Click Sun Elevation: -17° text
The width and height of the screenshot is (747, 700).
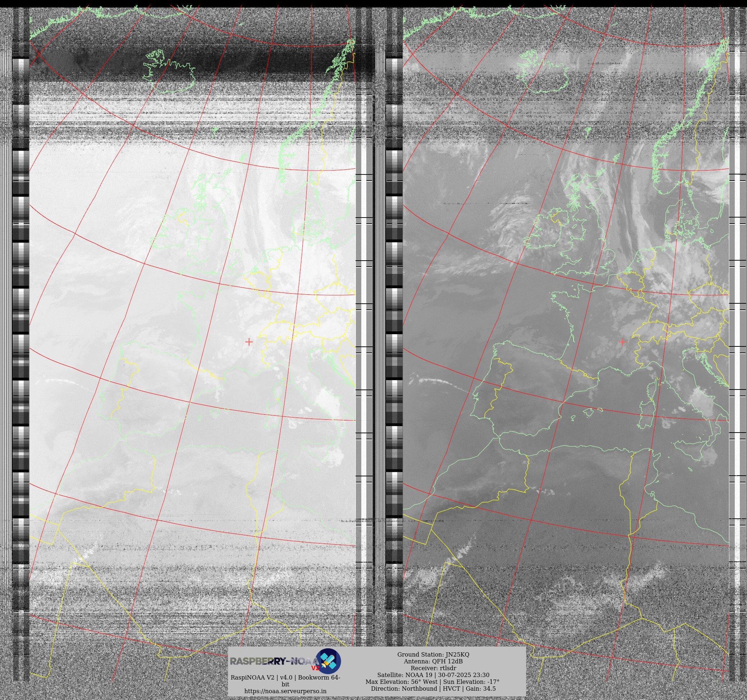(471, 682)
